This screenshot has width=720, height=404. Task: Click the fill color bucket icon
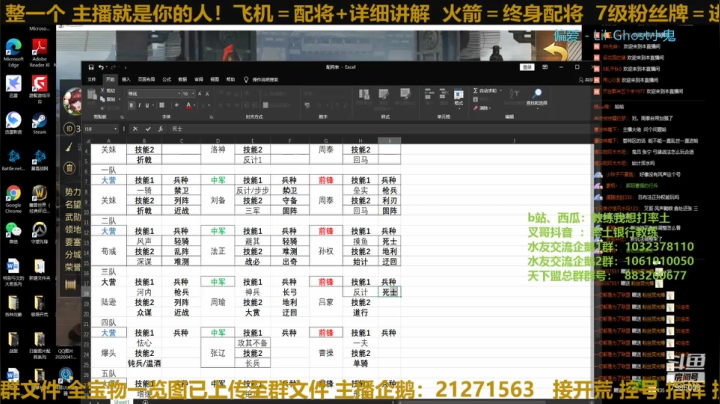point(176,105)
